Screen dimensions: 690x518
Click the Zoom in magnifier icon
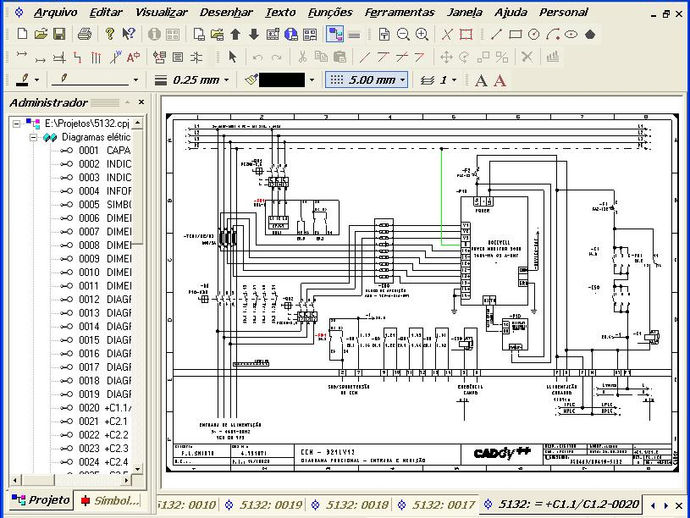point(422,34)
